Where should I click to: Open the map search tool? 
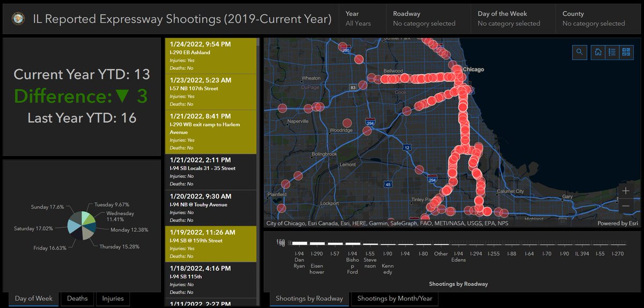click(x=580, y=52)
